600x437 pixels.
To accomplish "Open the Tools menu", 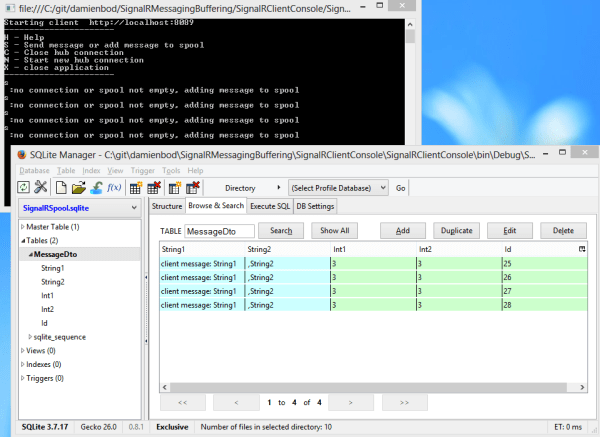I will tap(171, 171).
